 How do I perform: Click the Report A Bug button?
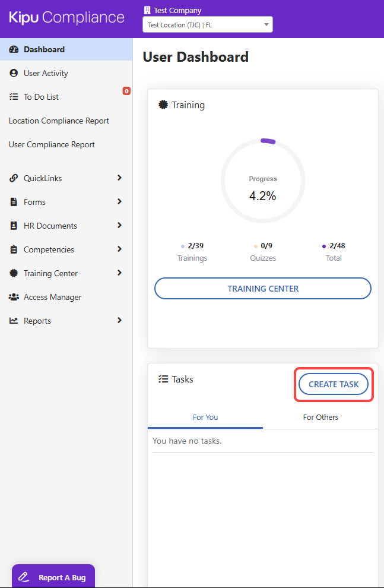[53, 577]
